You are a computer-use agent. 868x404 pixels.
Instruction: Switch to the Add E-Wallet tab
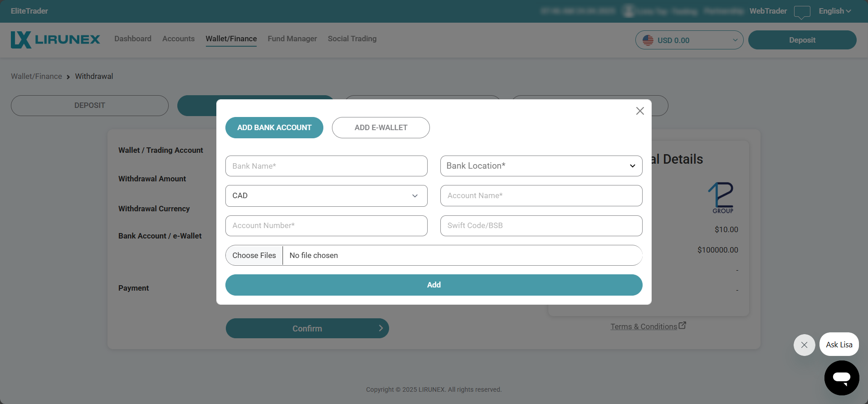pyautogui.click(x=380, y=128)
